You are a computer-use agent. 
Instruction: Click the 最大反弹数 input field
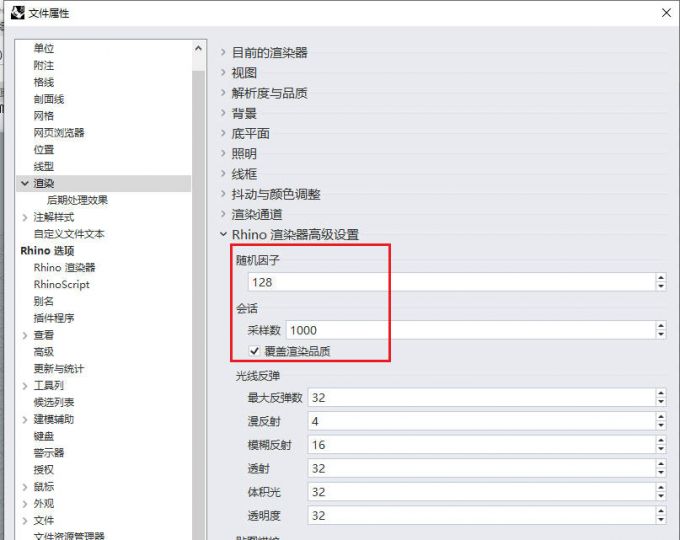[x=481, y=397]
